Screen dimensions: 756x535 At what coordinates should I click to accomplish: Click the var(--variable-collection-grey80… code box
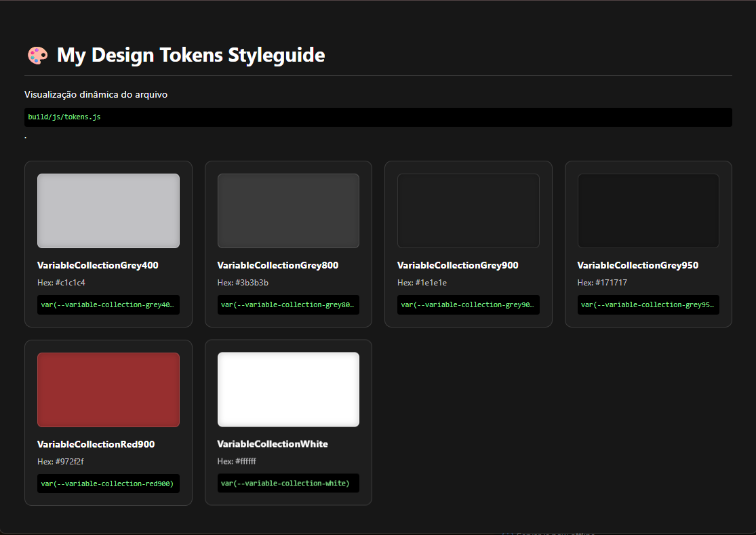pyautogui.click(x=288, y=304)
